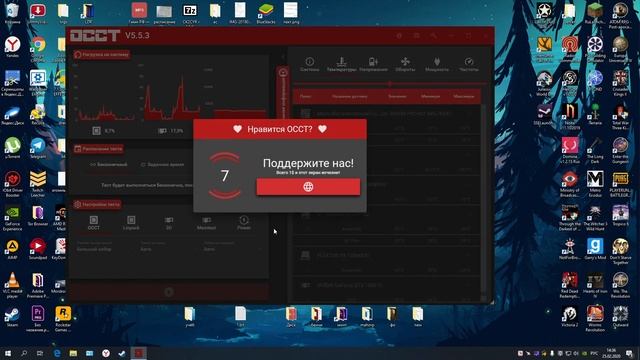The width and height of the screenshot is (640, 360).
Task: Launch IObit Driver Booster shortcut
Action: 13,184
